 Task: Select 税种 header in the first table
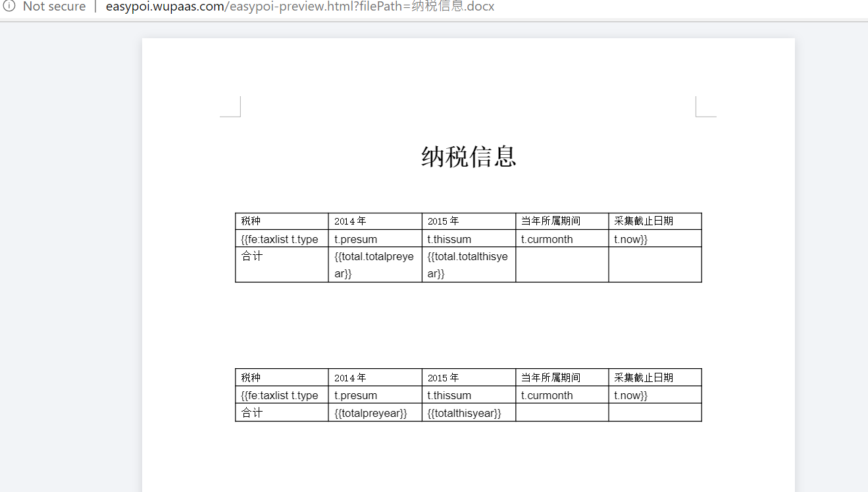tap(251, 221)
